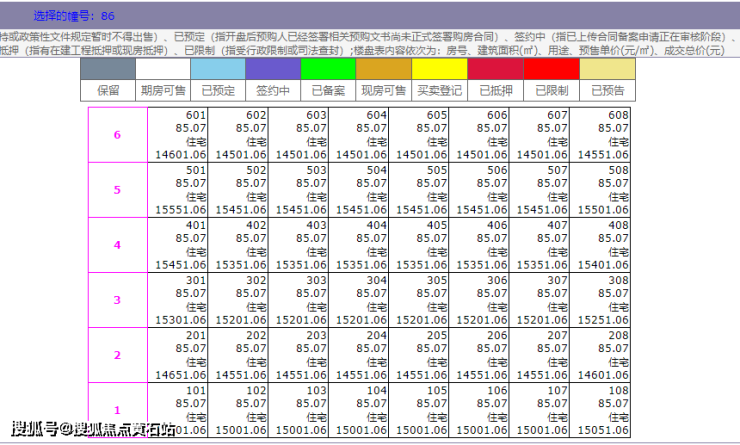Click the green 已备案 color swatch
740x445 pixels.
(x=328, y=69)
